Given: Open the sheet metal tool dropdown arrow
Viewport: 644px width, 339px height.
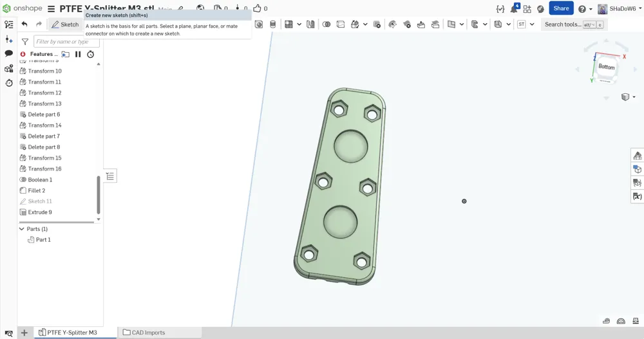Looking at the screenshot, I should pos(485,24).
